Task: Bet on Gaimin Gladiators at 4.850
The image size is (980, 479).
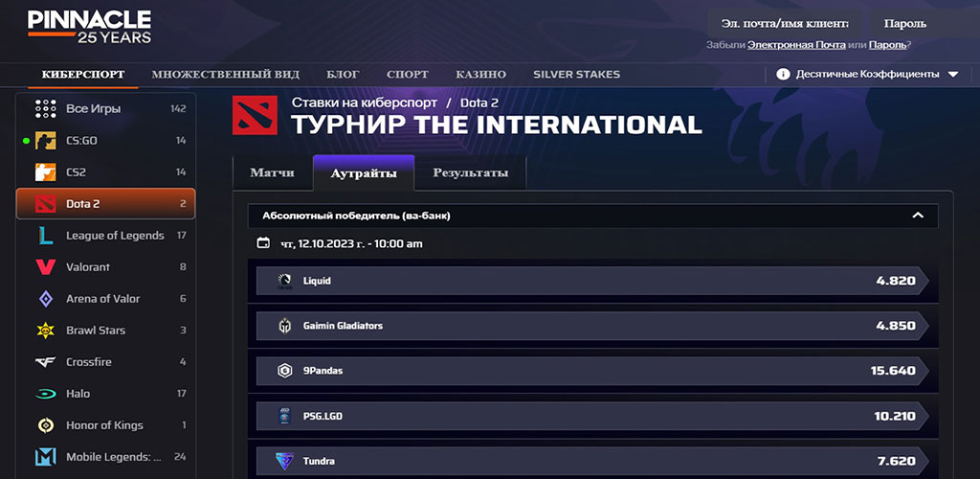Action: (x=592, y=326)
